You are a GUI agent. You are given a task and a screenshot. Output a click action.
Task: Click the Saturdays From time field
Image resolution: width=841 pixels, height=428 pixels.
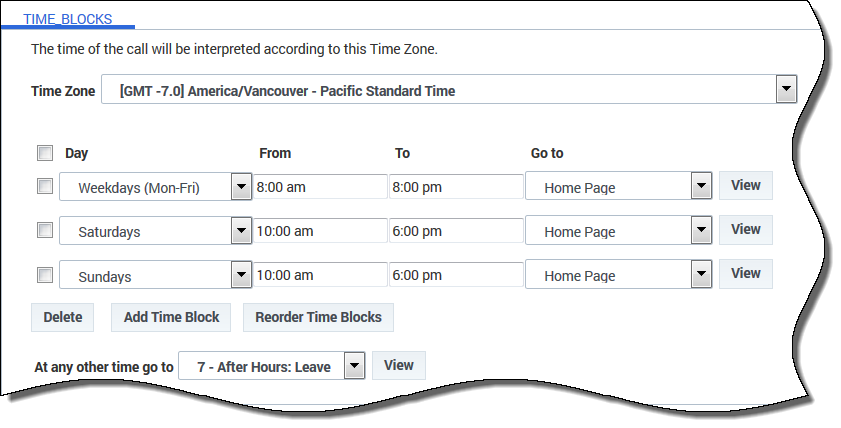[x=320, y=231]
